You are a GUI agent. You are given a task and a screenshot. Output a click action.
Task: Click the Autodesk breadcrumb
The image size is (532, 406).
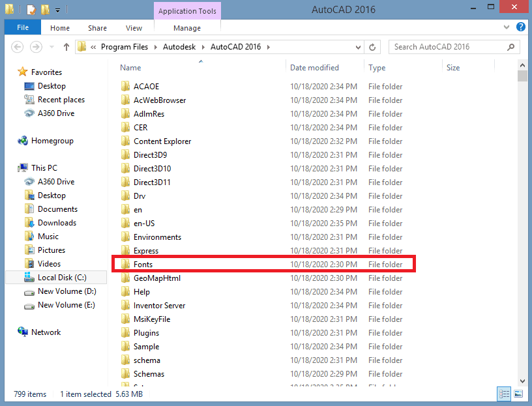tap(179, 47)
